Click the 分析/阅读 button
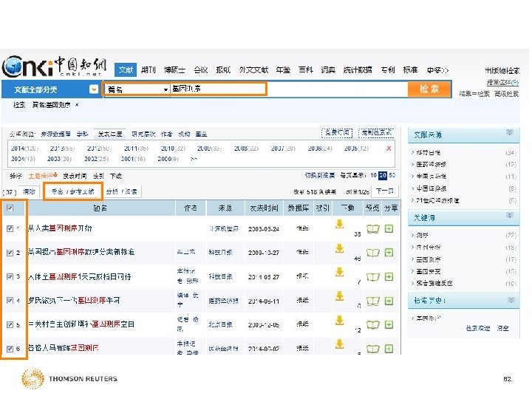 point(121,191)
